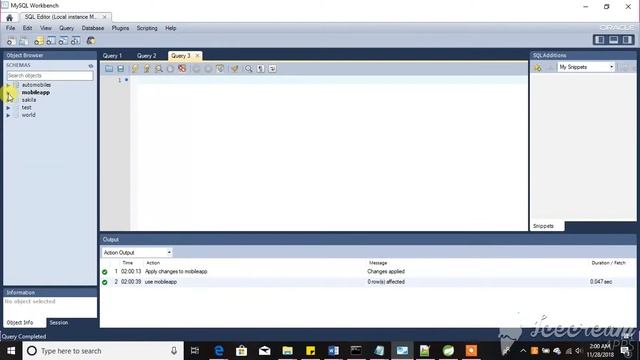Screen dimensions: 640x360
Task: Click the Task View taskbar icon
Action: click(195, 351)
